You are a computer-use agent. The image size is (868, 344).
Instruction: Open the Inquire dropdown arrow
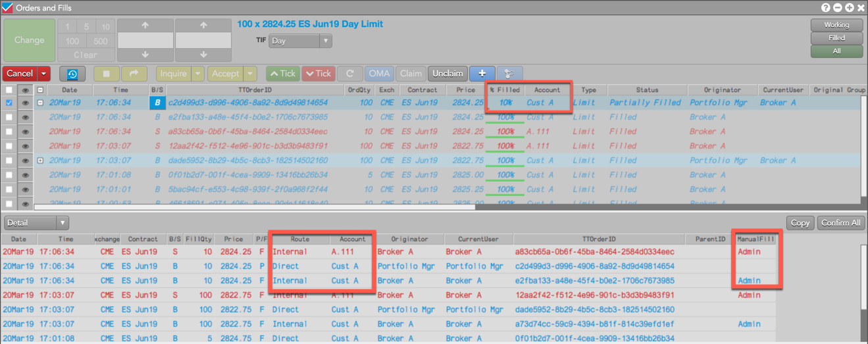pyautogui.click(x=197, y=74)
